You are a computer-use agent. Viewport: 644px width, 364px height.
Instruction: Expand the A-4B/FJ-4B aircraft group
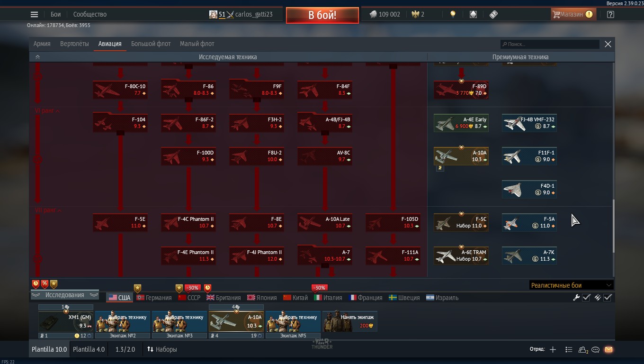[325, 123]
